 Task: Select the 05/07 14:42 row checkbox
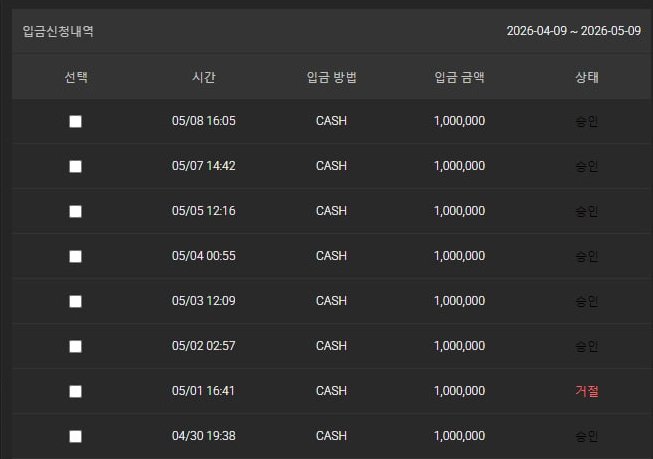coord(75,167)
